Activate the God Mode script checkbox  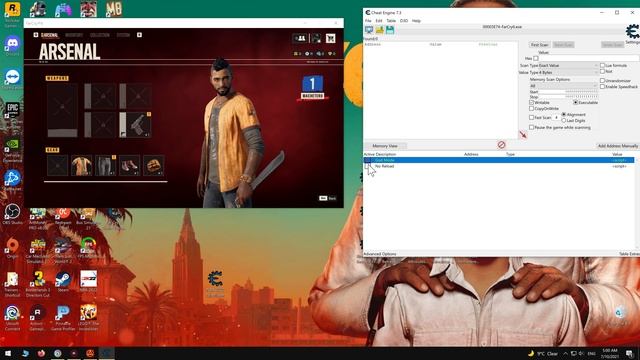point(367,160)
